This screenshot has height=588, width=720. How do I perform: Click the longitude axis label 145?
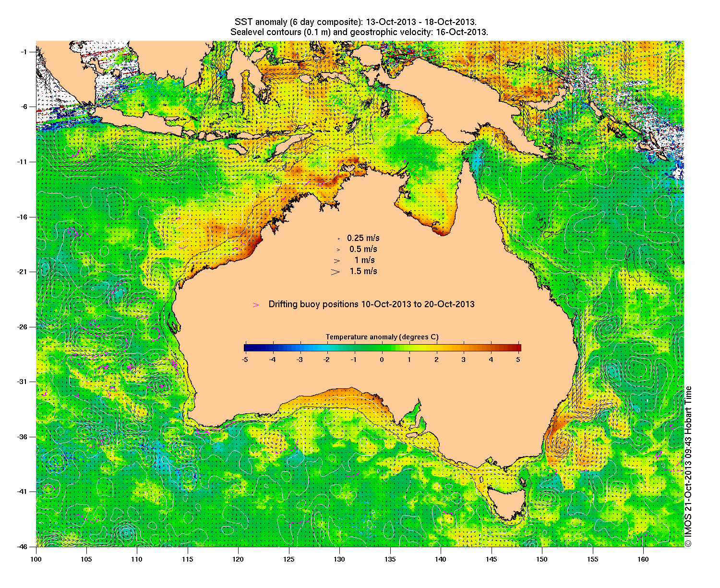pos(492,559)
